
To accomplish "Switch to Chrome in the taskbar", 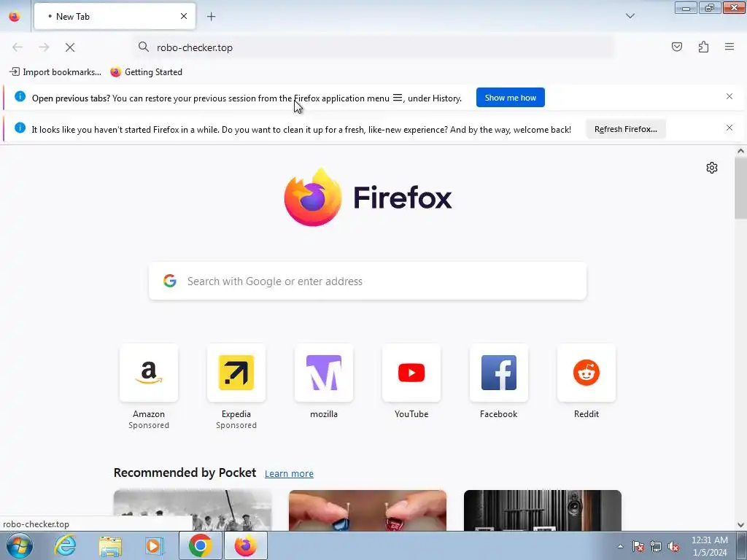I will (201, 545).
